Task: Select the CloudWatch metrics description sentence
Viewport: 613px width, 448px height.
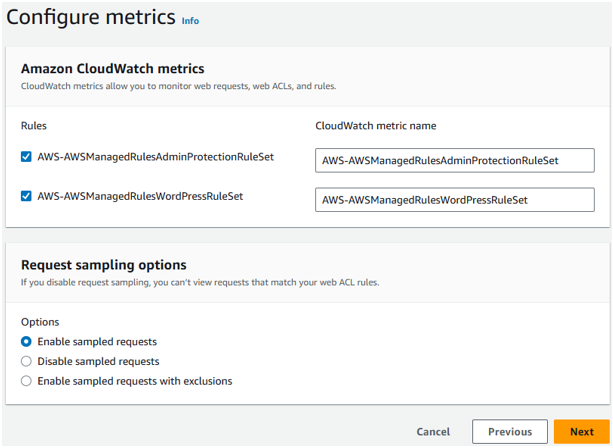Action: point(179,86)
